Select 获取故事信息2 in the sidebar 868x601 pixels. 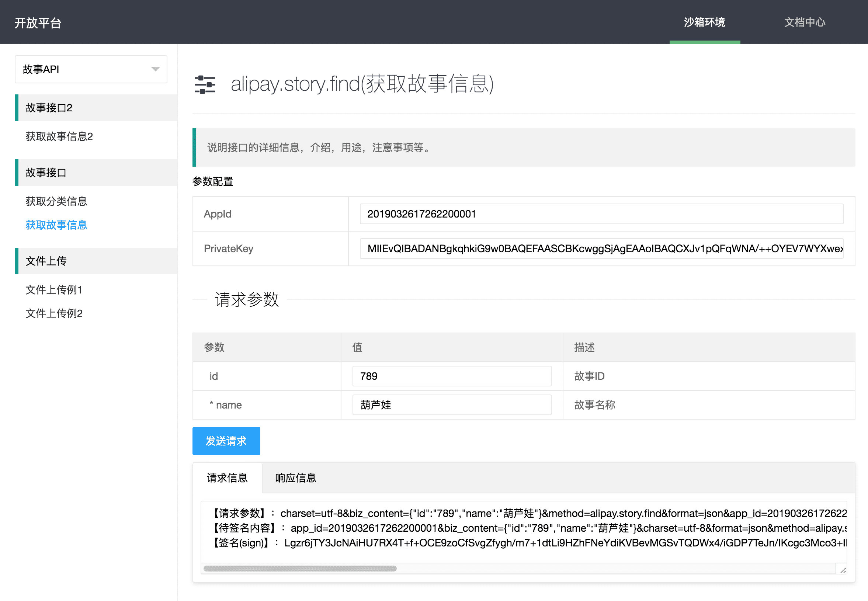[x=59, y=136]
